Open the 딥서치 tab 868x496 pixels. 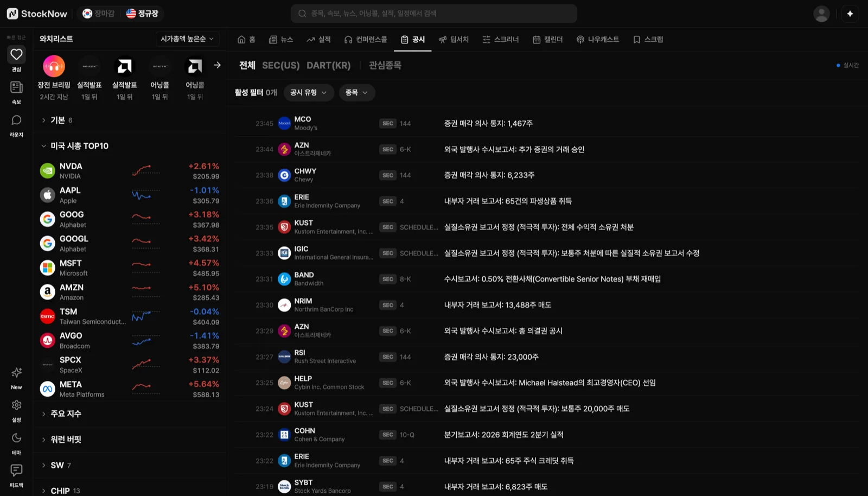[454, 40]
